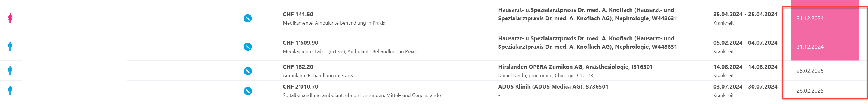Click the male icon beside CHF 2'010.70
This screenshot has width=868, height=104.
(x=10, y=90)
